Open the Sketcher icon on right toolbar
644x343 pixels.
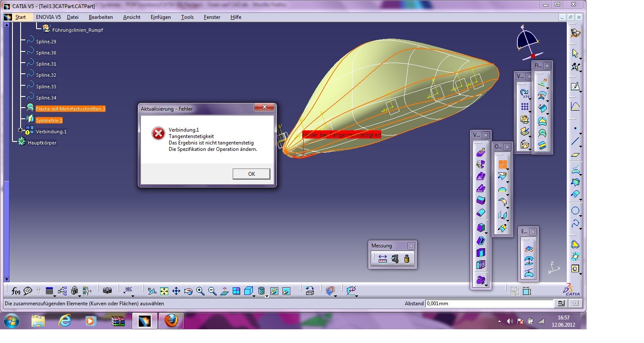pyautogui.click(x=575, y=87)
